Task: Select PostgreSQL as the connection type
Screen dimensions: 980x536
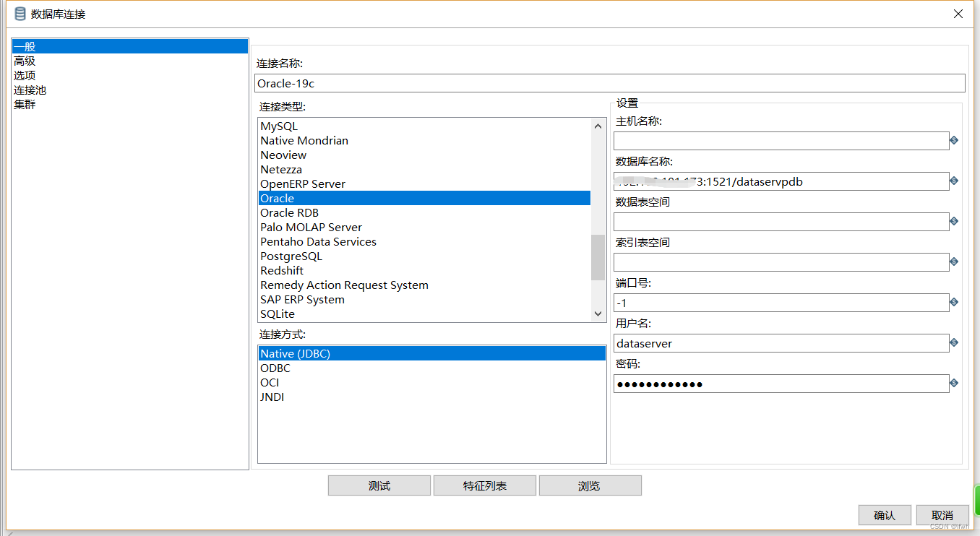Action: point(291,256)
